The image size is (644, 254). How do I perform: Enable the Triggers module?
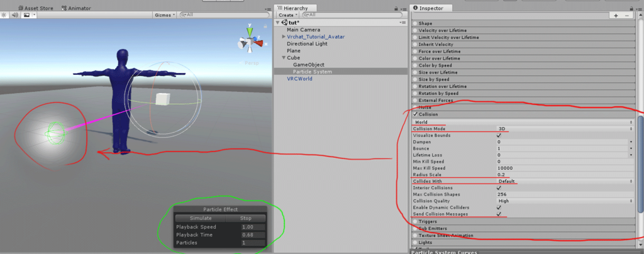pyautogui.click(x=415, y=221)
